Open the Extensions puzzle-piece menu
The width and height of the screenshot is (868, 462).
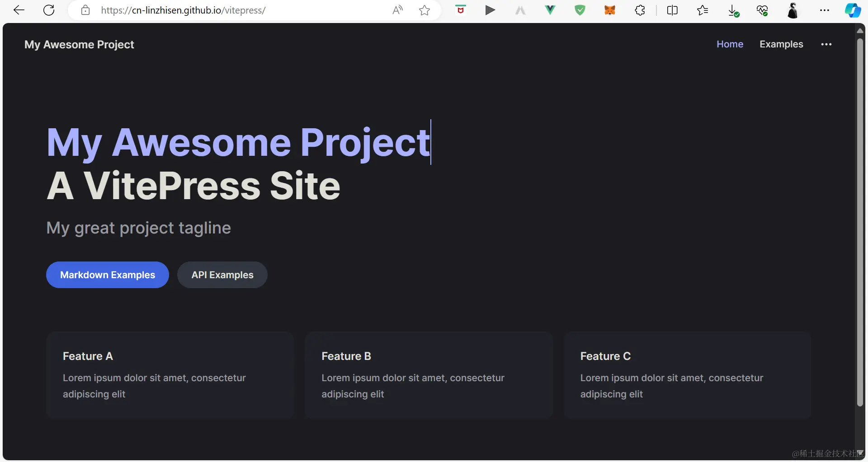coord(640,10)
